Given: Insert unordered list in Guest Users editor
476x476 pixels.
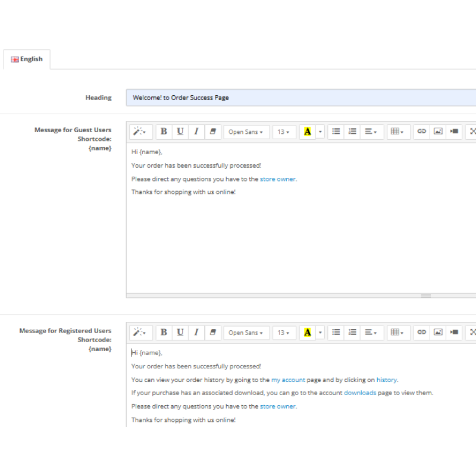Looking at the screenshot, I should pos(336,131).
